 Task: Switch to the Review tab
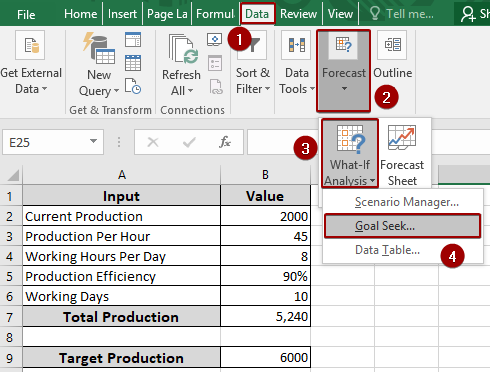tap(298, 14)
